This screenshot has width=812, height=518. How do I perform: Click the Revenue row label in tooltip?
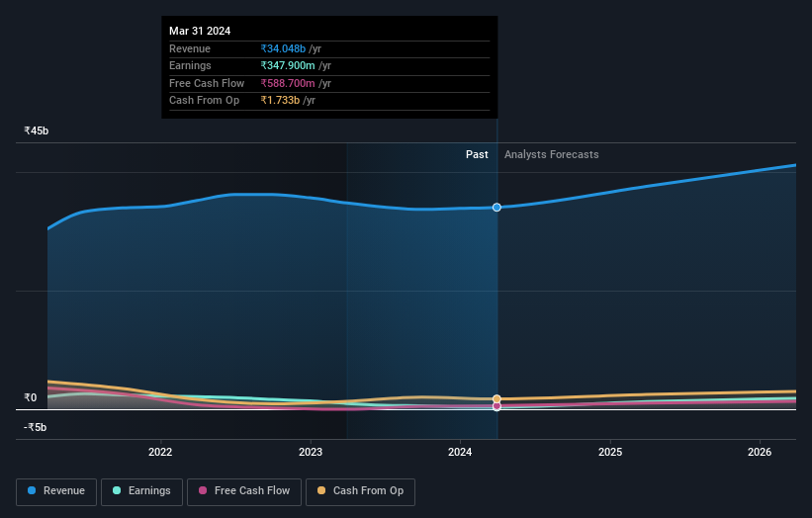point(190,48)
